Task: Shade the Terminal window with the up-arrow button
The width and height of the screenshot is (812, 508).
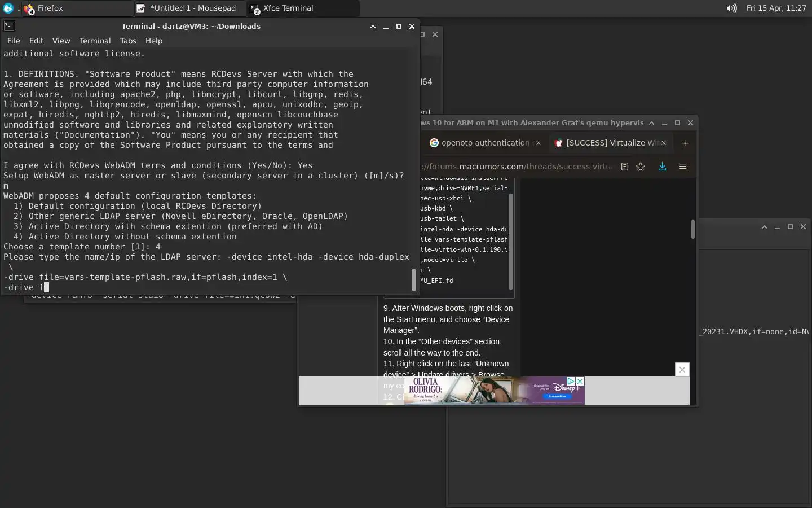Action: tap(373, 27)
